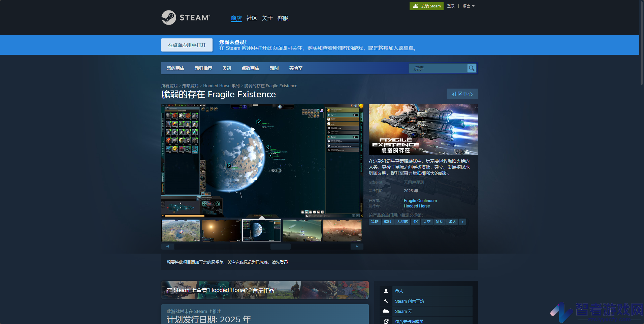Viewport: 644px width, 324px height.
Task: Click the 在桌面应用中打开 button
Action: (187, 45)
